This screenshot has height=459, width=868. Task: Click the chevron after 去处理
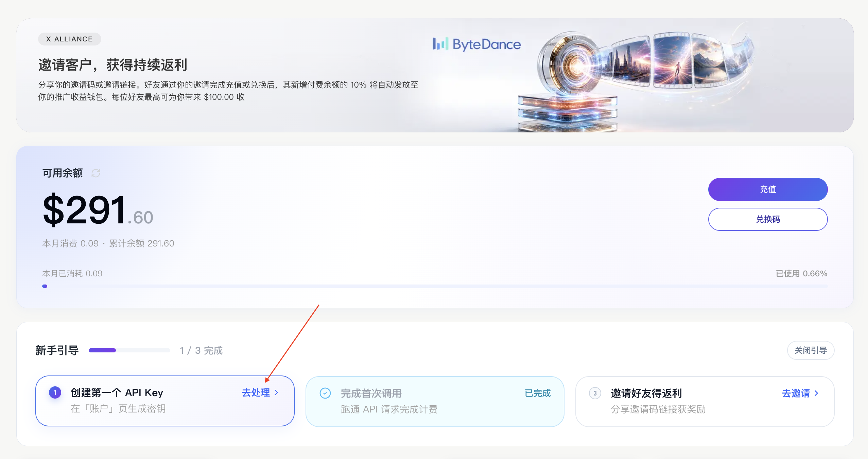click(276, 392)
